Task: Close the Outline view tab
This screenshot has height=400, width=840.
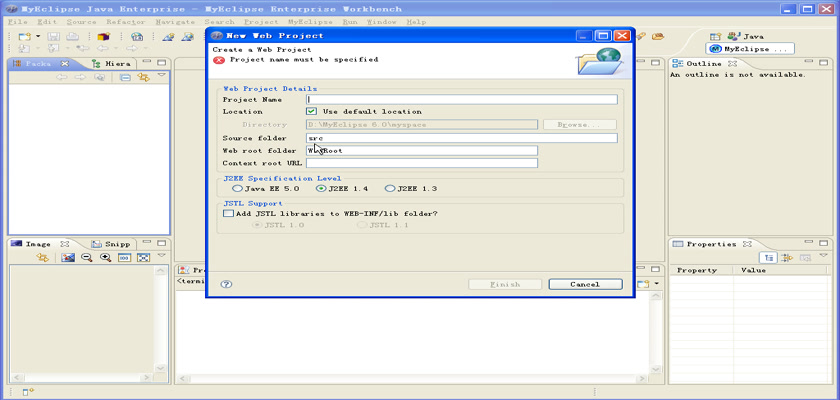Action: tap(733, 63)
